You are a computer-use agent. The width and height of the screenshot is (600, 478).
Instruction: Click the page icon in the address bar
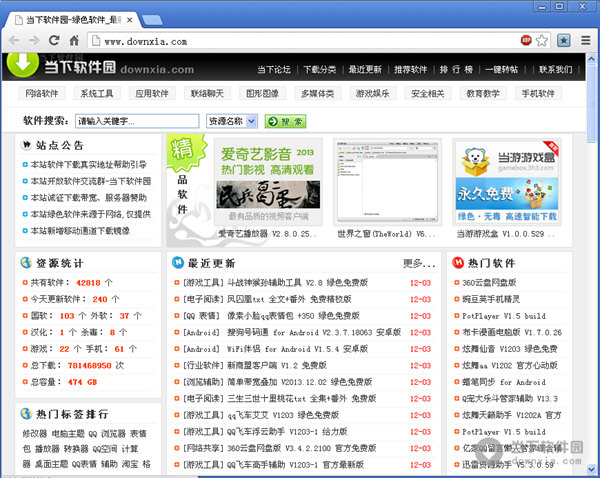[x=96, y=41]
